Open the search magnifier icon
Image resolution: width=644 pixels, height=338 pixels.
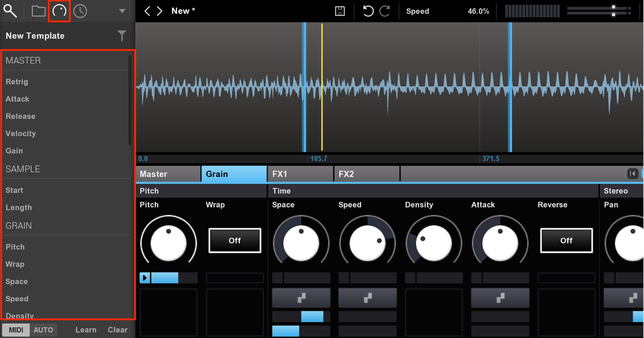coord(10,11)
